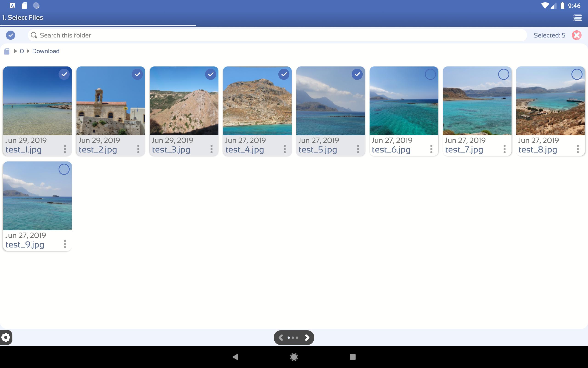Screen dimensions: 588x368
Task: Click the Wi-Fi status bar icon
Action: coord(545,6)
